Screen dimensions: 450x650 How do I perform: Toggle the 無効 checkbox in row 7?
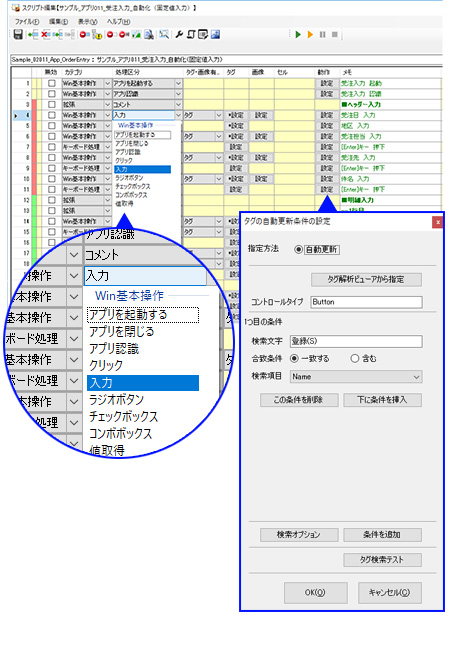click(51, 147)
